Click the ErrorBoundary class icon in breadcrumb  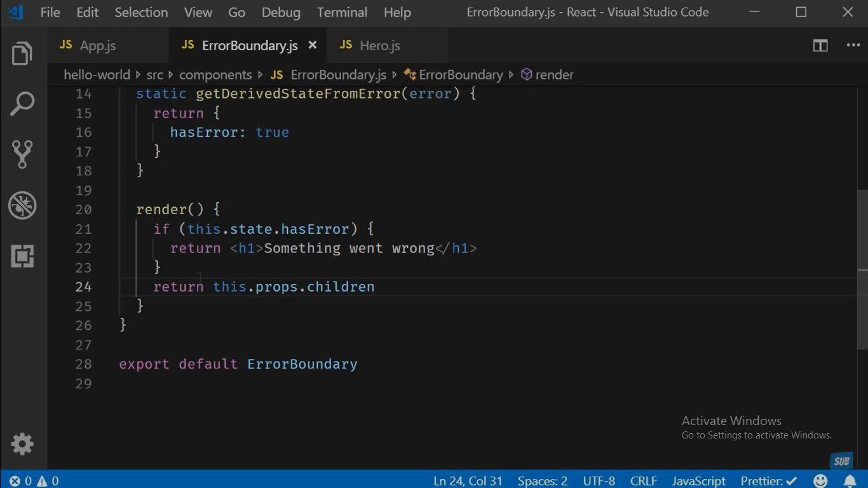tap(410, 74)
